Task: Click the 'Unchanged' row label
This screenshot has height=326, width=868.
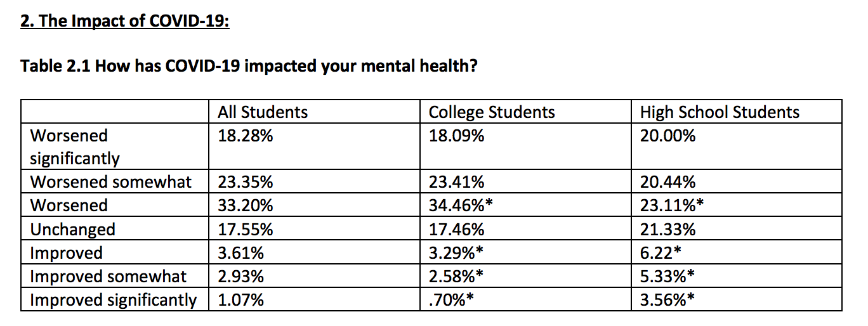Action: (73, 229)
